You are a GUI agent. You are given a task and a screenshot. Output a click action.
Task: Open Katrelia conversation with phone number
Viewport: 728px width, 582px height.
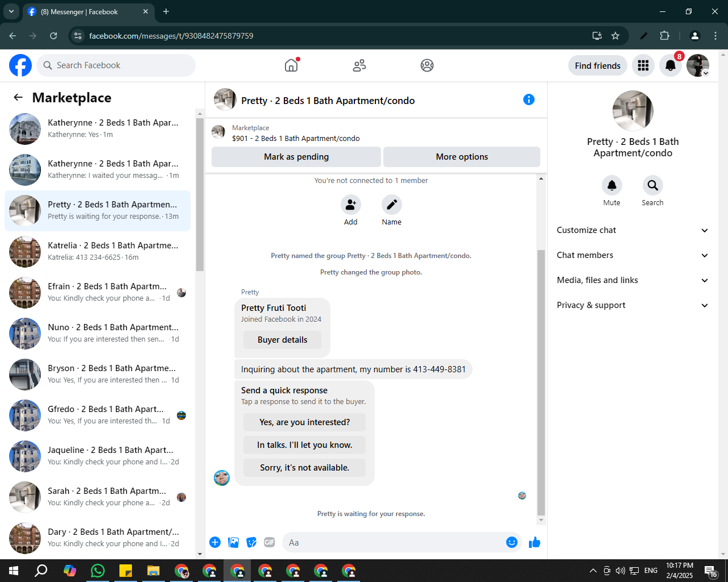[x=97, y=252]
